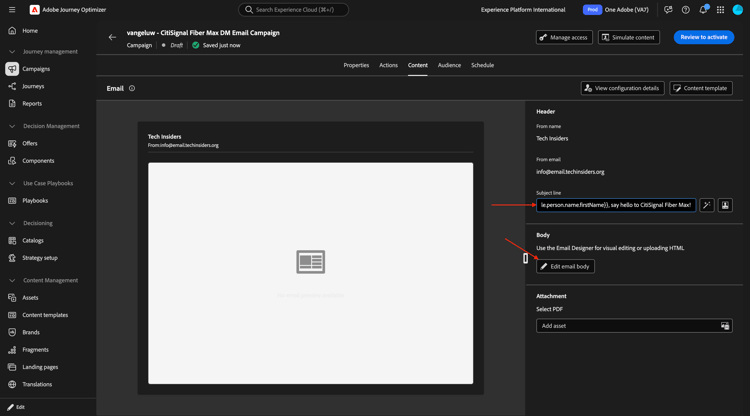Click the Content template button
The height and width of the screenshot is (416, 750).
tap(701, 88)
